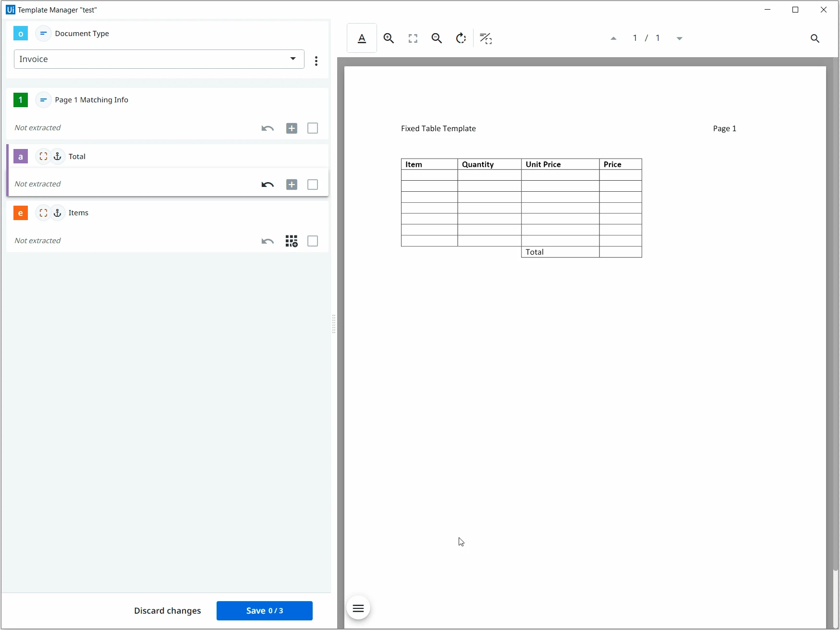840x630 pixels.
Task: Undo Page 1 Matching Info value
Action: pyautogui.click(x=268, y=128)
